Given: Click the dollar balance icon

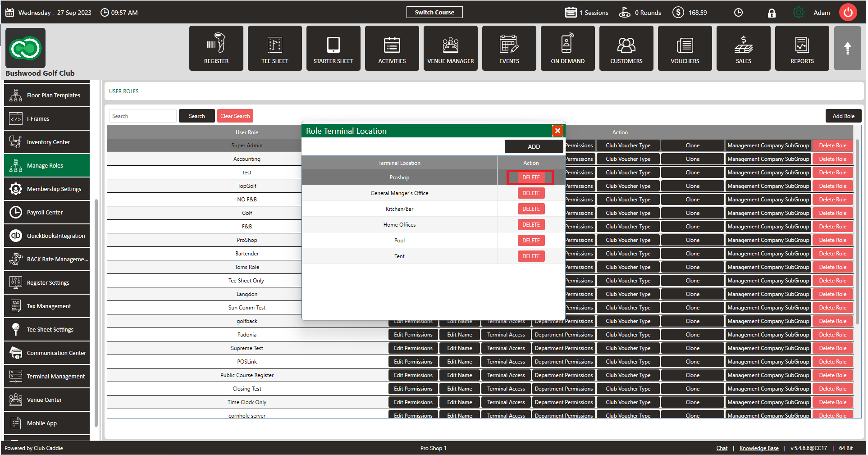Looking at the screenshot, I should [678, 13].
